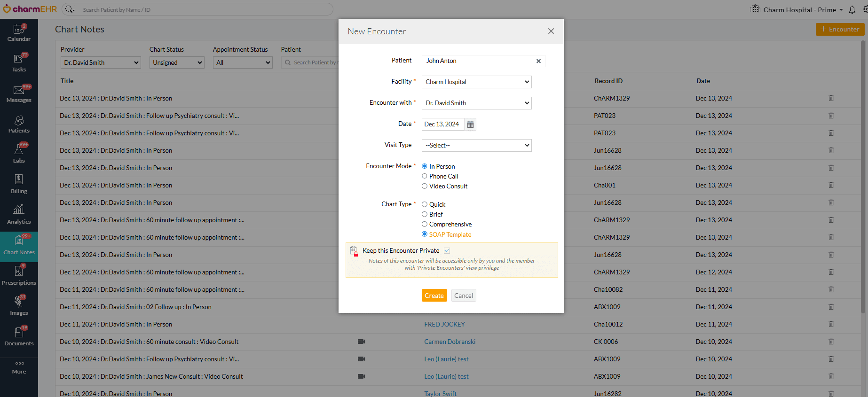
Task: Click the notifications bell icon
Action: (852, 10)
